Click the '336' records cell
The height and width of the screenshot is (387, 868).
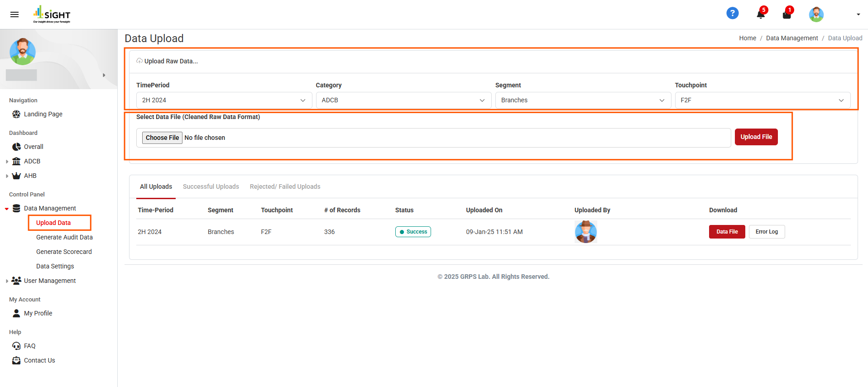click(x=329, y=232)
